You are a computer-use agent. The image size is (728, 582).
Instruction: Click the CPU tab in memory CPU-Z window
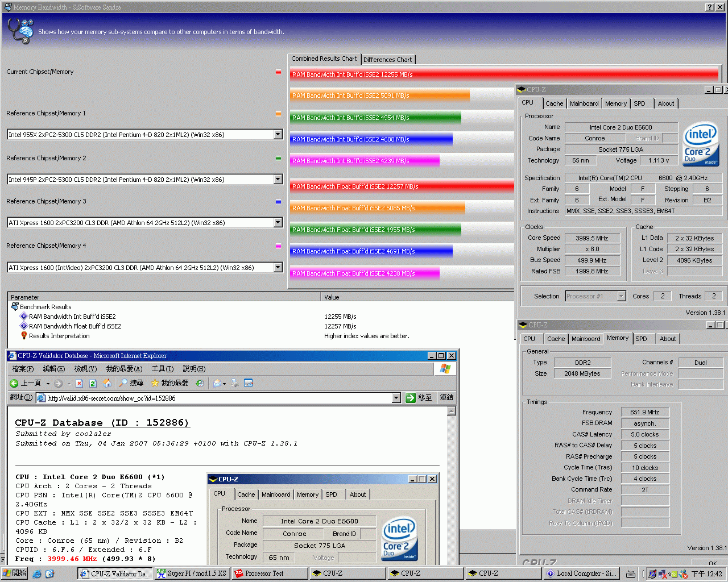pos(530,339)
